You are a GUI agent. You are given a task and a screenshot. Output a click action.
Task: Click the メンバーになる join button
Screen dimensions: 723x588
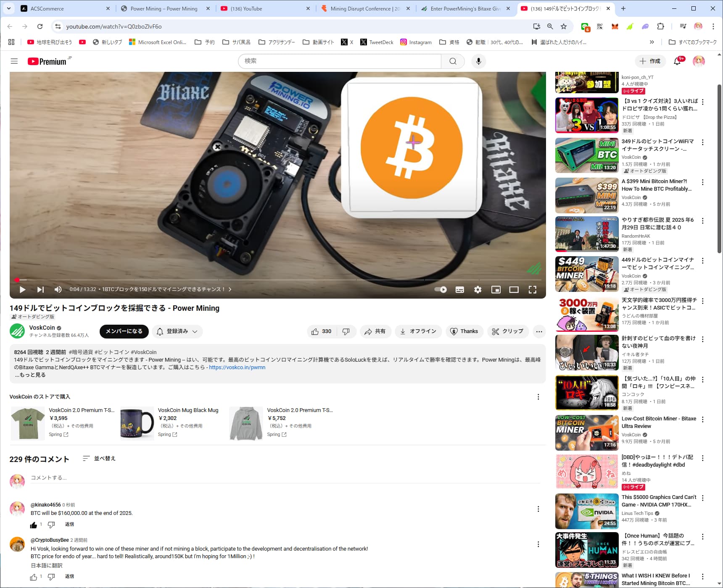pos(124,331)
